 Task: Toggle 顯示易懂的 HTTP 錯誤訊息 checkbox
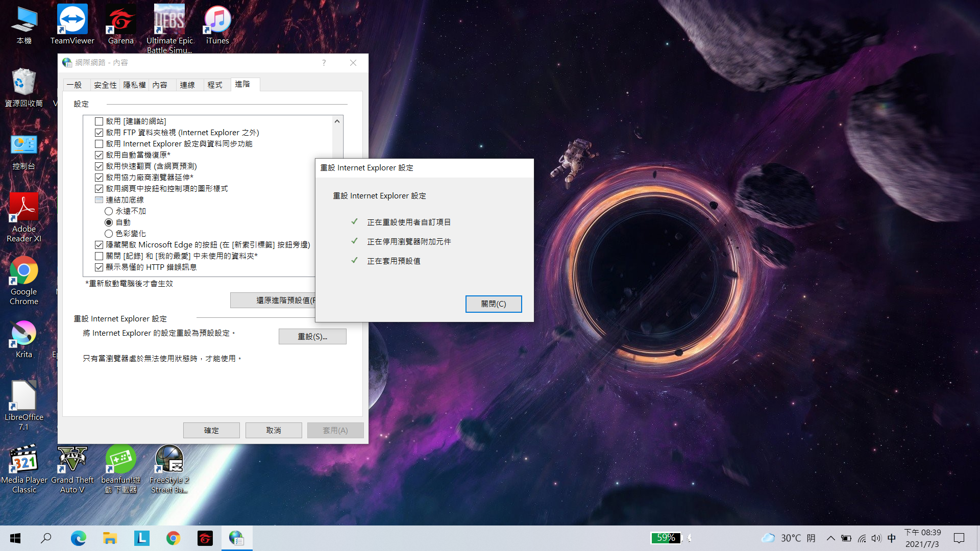(x=99, y=267)
